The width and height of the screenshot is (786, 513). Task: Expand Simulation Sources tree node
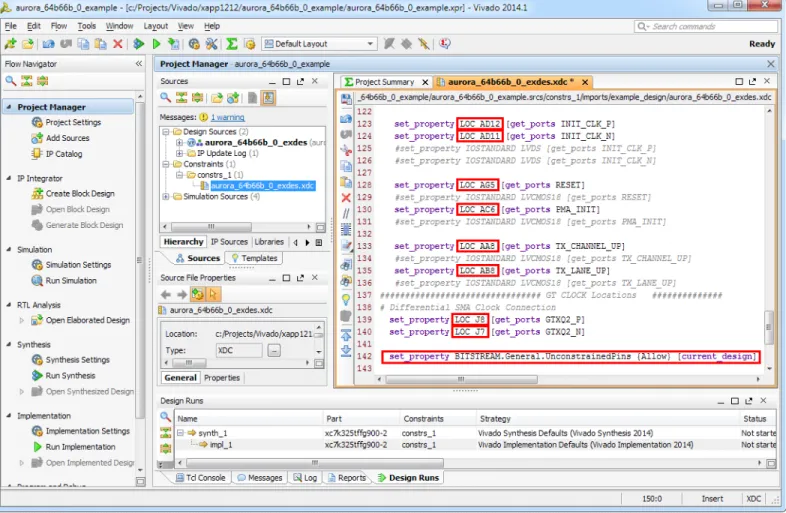tap(165, 197)
